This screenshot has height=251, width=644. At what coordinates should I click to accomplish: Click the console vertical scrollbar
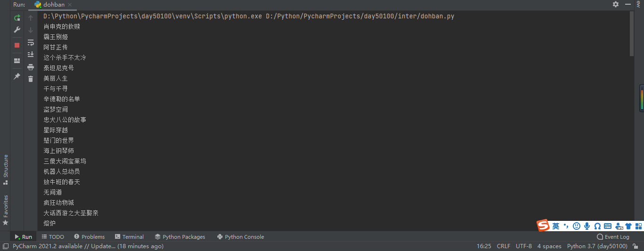pos(632,34)
